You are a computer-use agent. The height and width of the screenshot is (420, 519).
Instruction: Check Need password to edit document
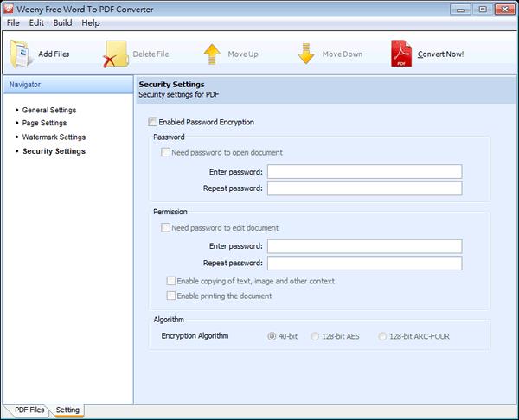pos(165,227)
